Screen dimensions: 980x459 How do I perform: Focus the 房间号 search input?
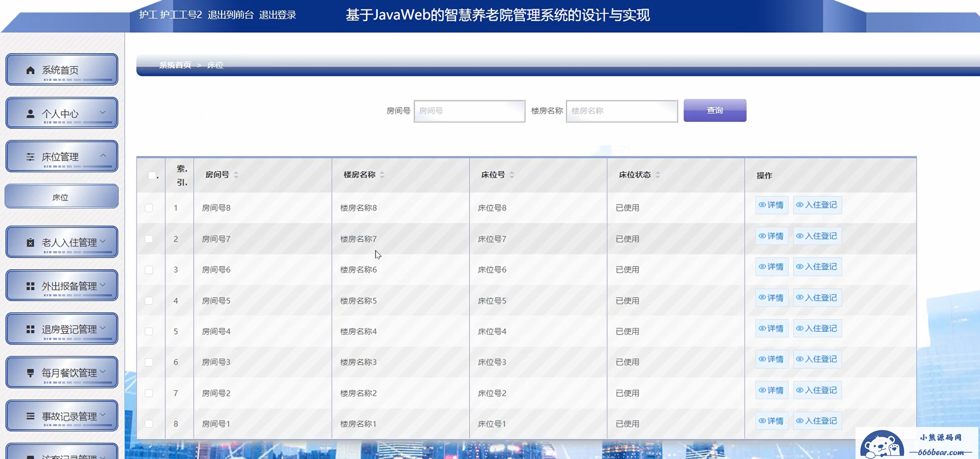[469, 111]
